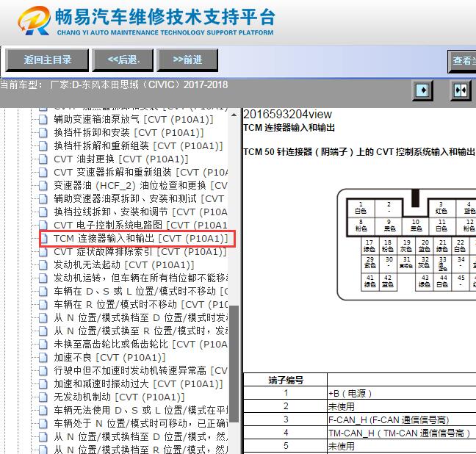Open CVT 电子控制系统电路图 entry
Image resolution: width=476 pixels, height=454 pixels.
[140, 226]
